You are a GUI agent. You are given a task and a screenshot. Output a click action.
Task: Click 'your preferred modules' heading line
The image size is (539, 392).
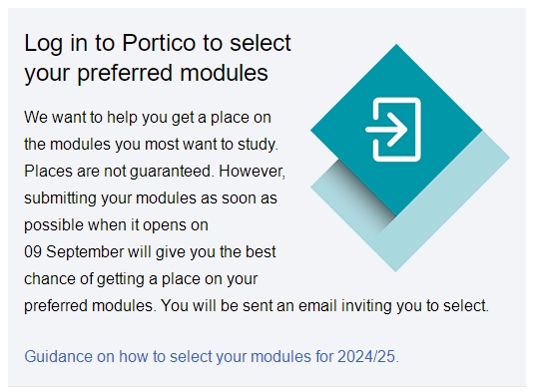coord(146,73)
